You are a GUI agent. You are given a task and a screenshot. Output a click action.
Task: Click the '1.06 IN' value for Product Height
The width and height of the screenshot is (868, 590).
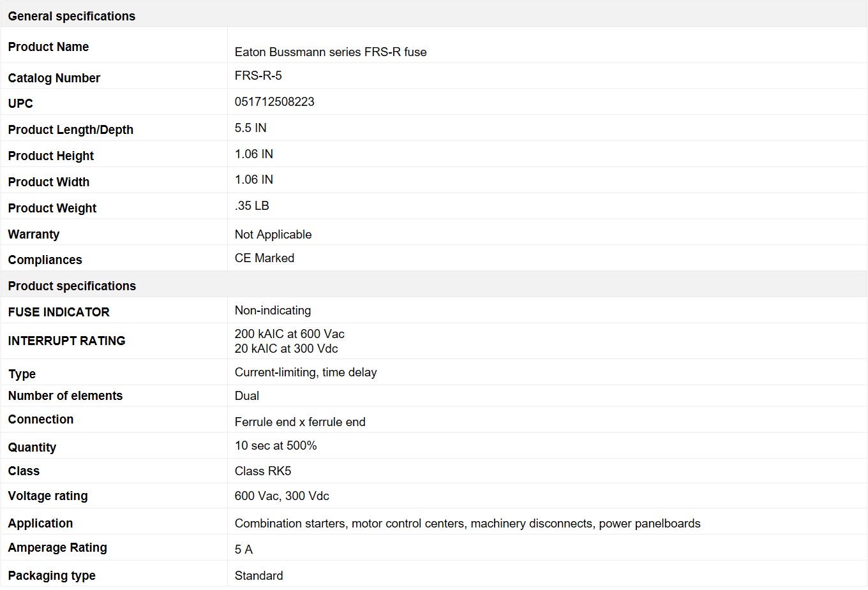(x=253, y=154)
